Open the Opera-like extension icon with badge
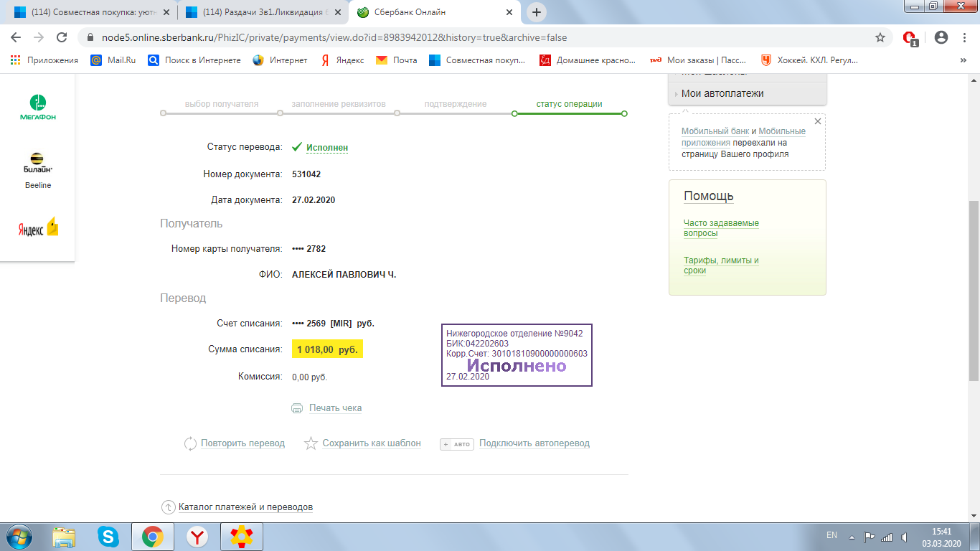The height and width of the screenshot is (551, 980). coord(910,38)
